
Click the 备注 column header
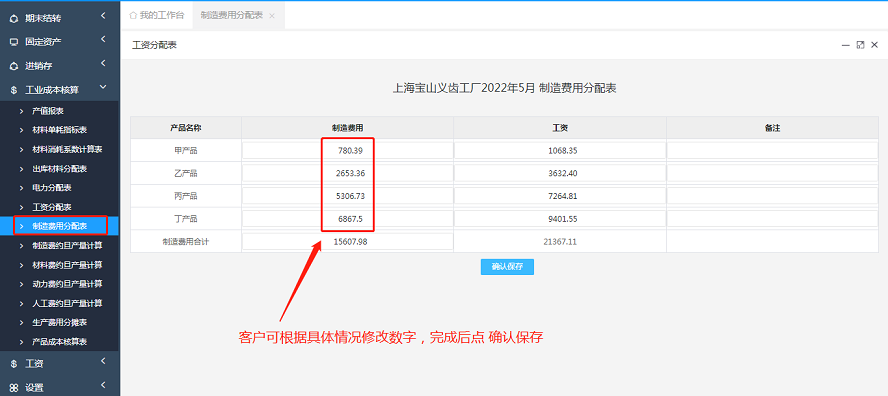pyautogui.click(x=772, y=128)
